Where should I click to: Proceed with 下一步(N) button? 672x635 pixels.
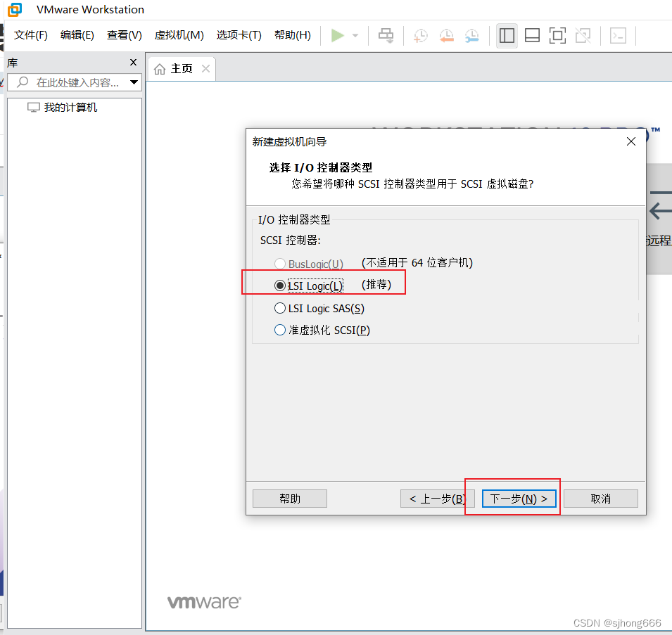[x=519, y=499]
